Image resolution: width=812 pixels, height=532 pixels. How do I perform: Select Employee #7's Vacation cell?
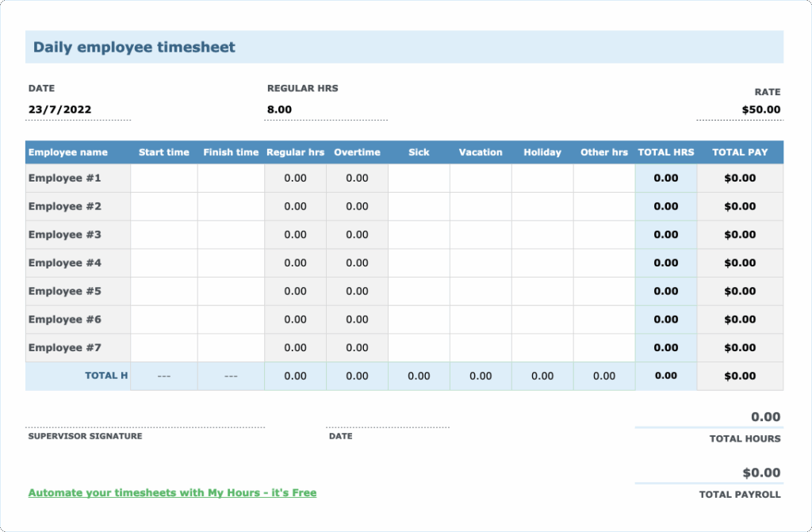(x=481, y=347)
